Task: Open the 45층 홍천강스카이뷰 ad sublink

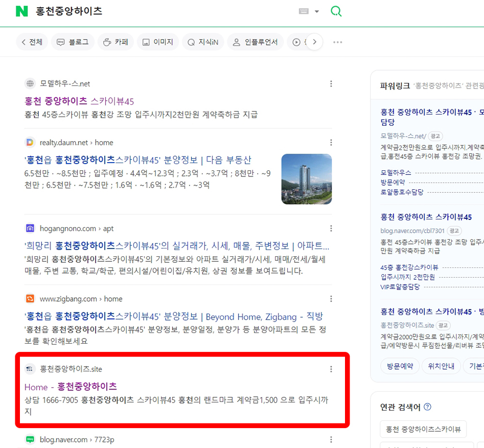Action: point(409,267)
